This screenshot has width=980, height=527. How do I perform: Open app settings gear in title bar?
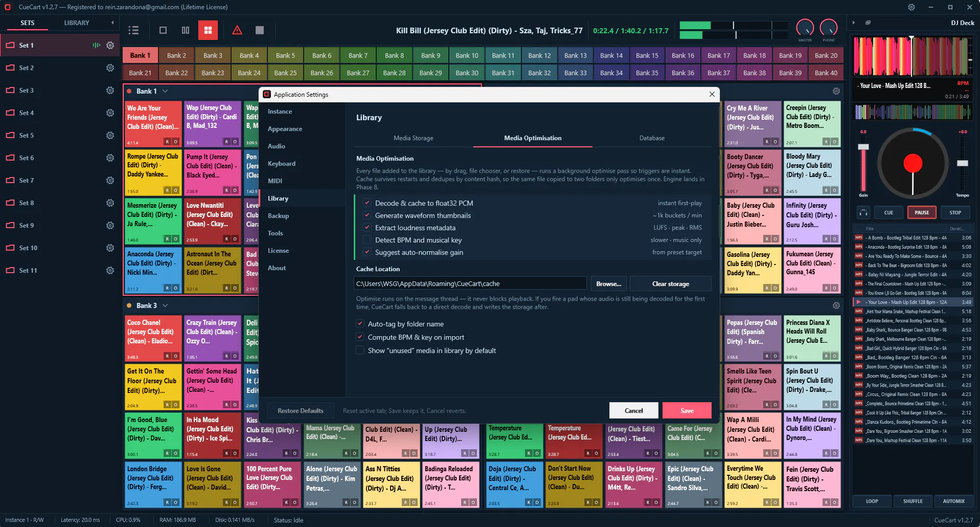[x=911, y=7]
